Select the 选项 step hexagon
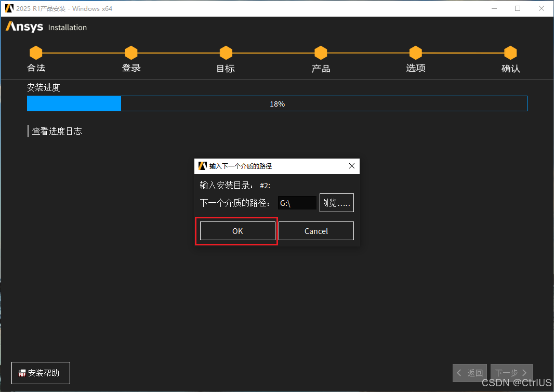 click(416, 53)
